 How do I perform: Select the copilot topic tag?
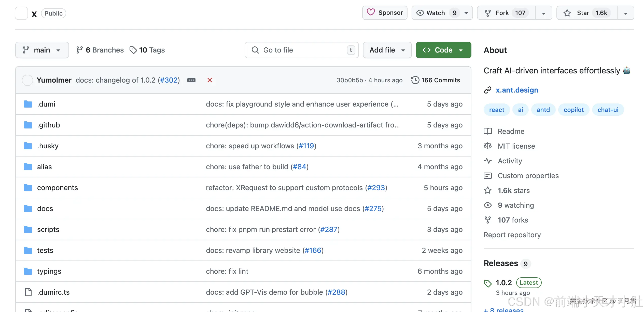pyautogui.click(x=573, y=110)
